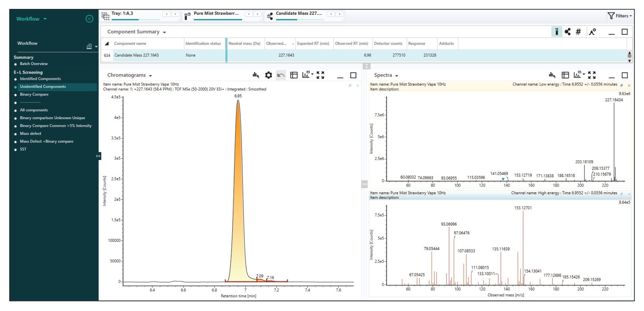Open the Mass defect step
The image size is (644, 311).
tap(31, 134)
